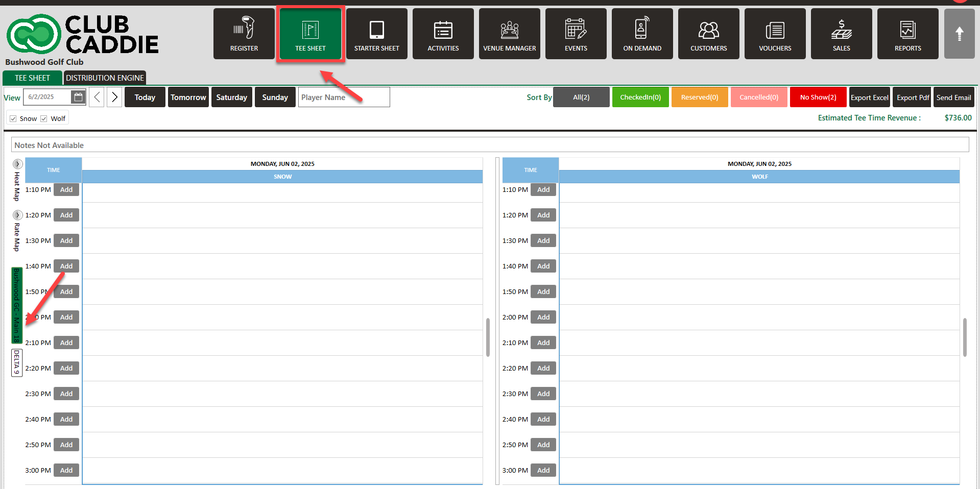Add booking at 2:10 PM on Snow
The height and width of the screenshot is (489, 980).
click(66, 343)
